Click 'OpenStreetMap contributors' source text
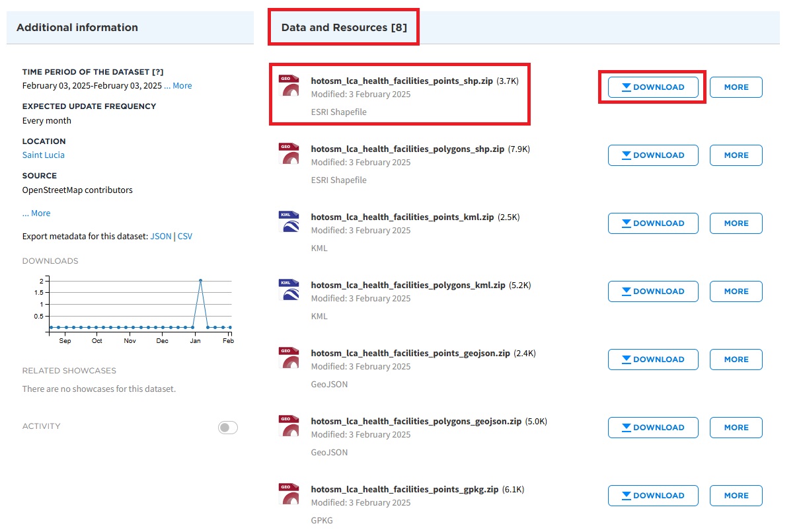The width and height of the screenshot is (801, 532). tap(77, 190)
